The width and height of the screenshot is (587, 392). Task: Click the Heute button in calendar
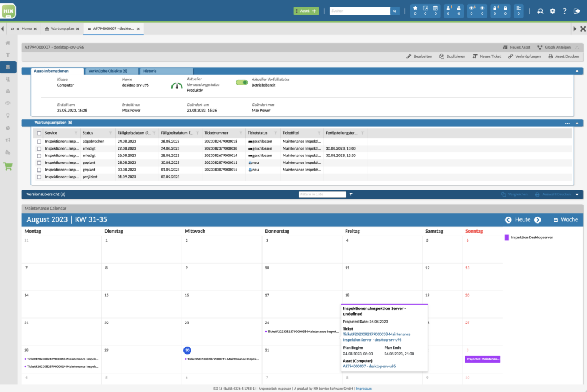(x=522, y=219)
